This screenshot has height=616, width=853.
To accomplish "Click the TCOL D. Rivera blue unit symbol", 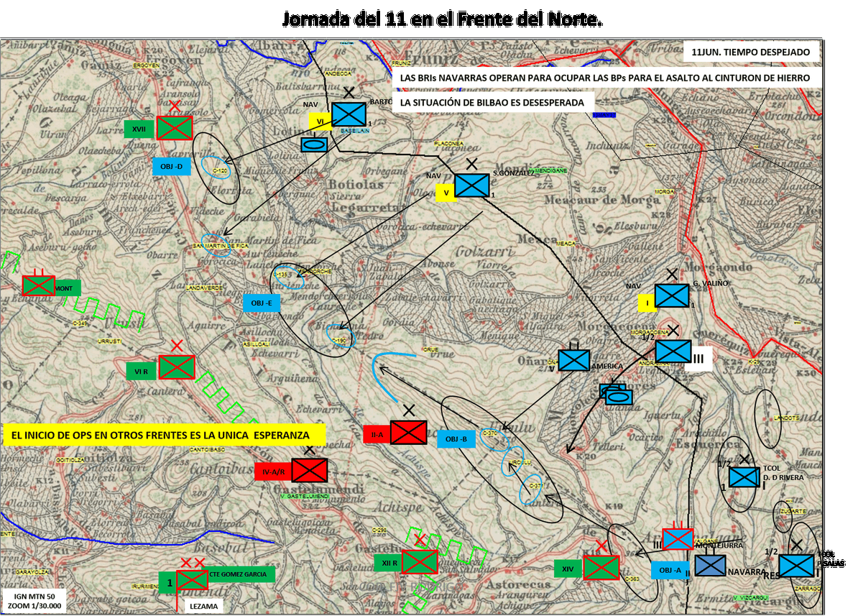I will 744,477.
